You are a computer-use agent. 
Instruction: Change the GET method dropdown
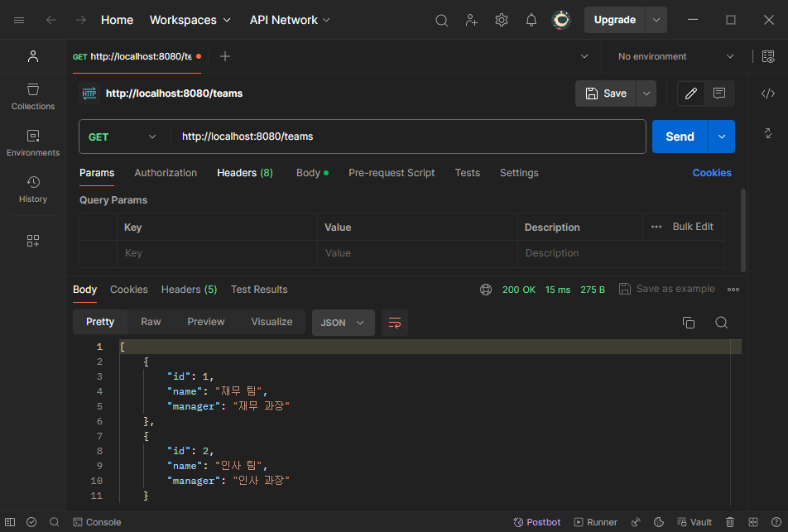click(123, 137)
